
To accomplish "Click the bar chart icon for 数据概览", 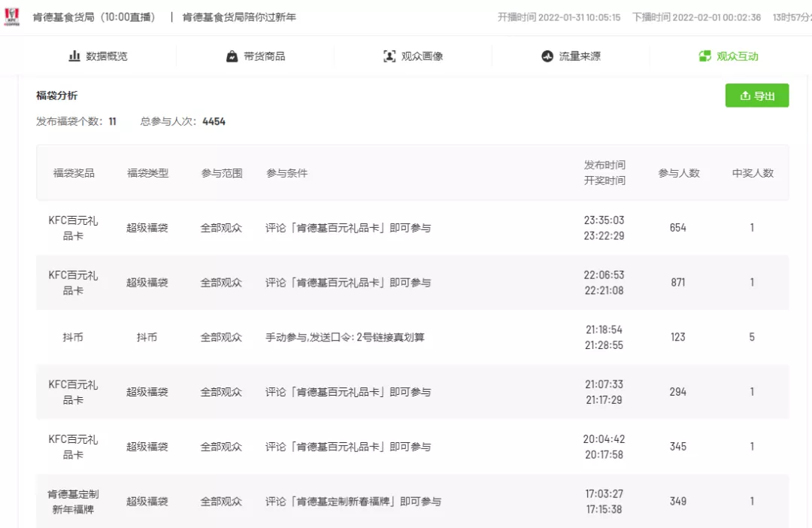I will pyautogui.click(x=74, y=56).
